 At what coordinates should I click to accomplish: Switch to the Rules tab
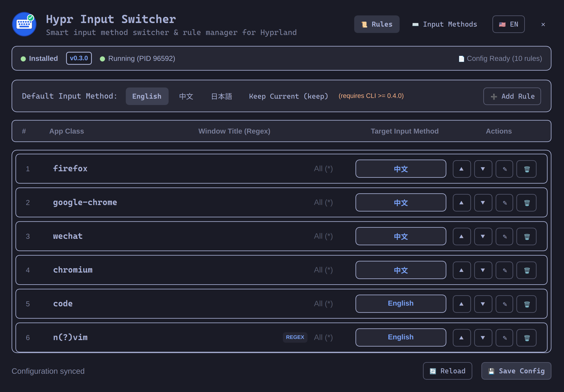(x=377, y=24)
